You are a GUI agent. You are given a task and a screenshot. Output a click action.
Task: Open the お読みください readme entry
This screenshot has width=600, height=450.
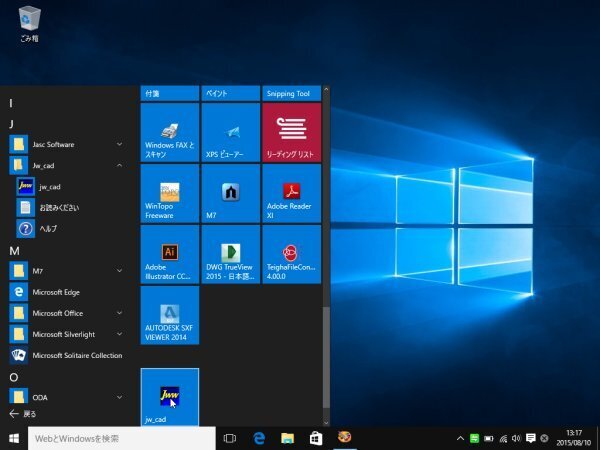(x=69, y=208)
